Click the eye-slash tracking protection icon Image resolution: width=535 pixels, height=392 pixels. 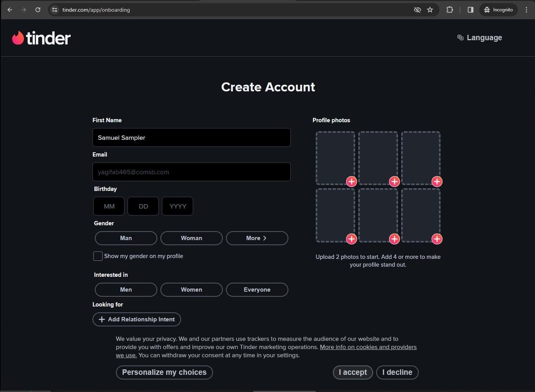pyautogui.click(x=417, y=10)
